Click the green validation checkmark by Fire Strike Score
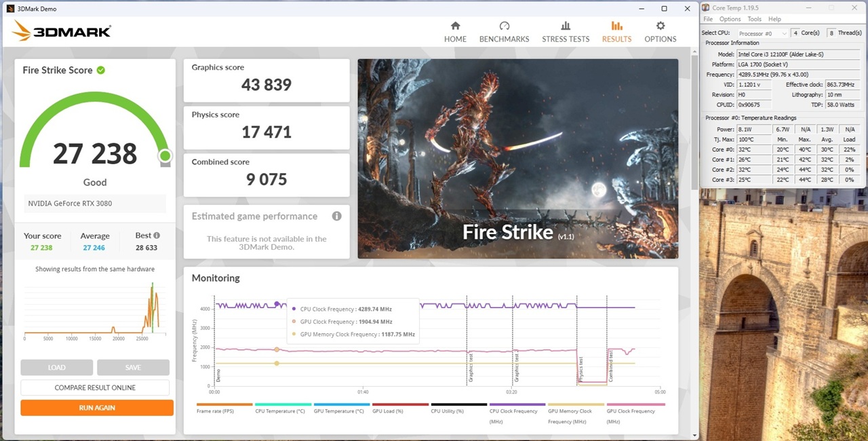 coord(101,70)
